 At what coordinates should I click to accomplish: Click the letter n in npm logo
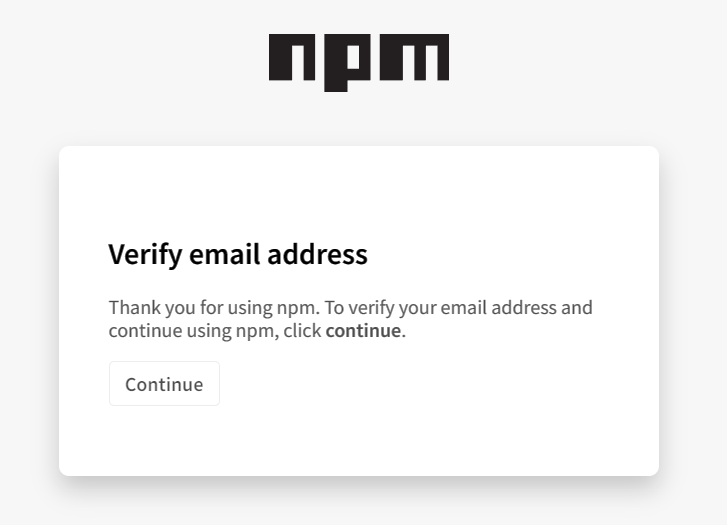click(x=292, y=57)
